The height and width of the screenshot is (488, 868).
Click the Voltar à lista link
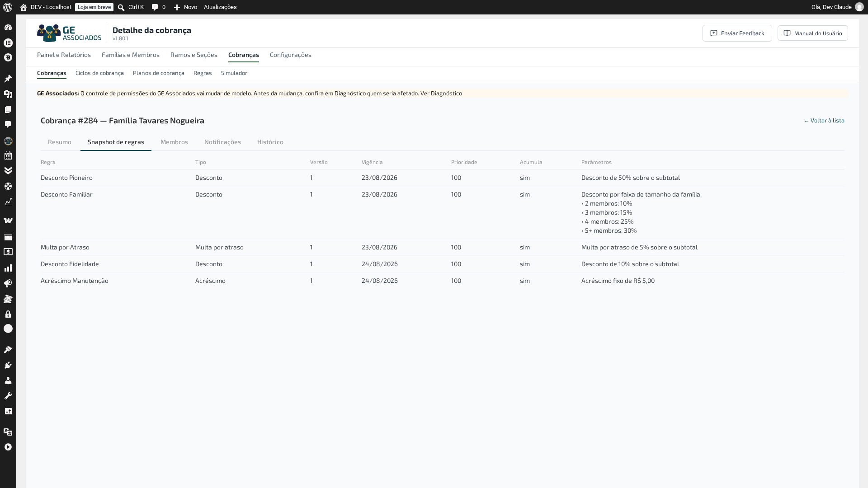coord(824,121)
